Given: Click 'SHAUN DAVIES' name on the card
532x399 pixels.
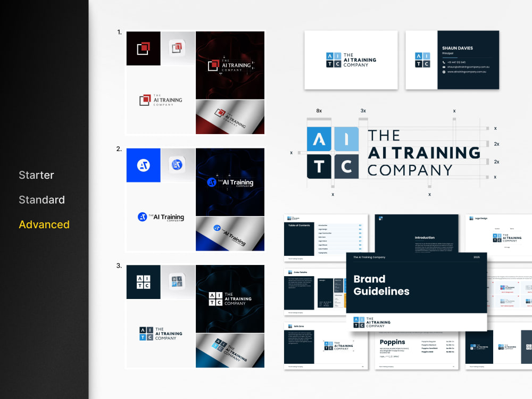Looking at the screenshot, I should 458,48.
